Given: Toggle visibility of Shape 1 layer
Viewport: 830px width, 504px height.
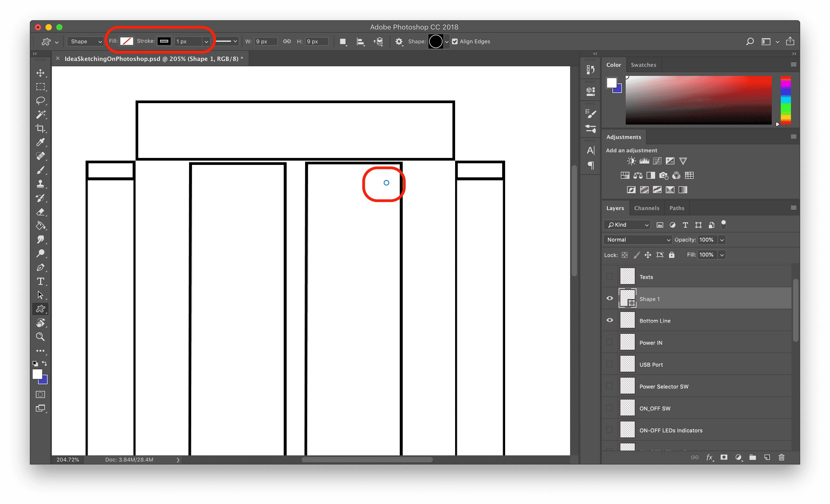Looking at the screenshot, I should click(x=610, y=298).
